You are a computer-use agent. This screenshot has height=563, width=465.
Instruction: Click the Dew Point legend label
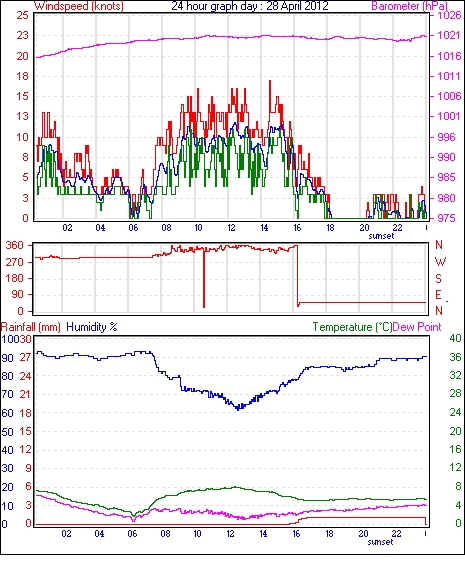[417, 327]
